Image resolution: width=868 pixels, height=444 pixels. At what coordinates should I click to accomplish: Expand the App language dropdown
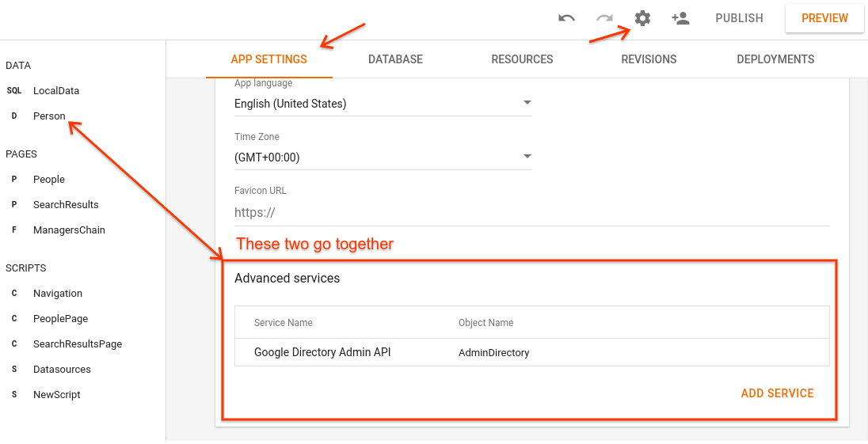click(383, 104)
